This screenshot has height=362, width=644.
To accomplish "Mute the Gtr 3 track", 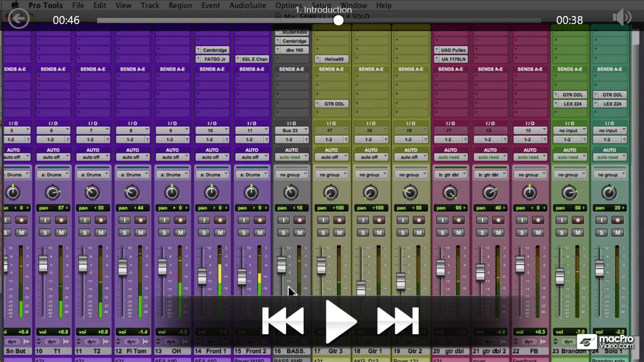I will [339, 232].
